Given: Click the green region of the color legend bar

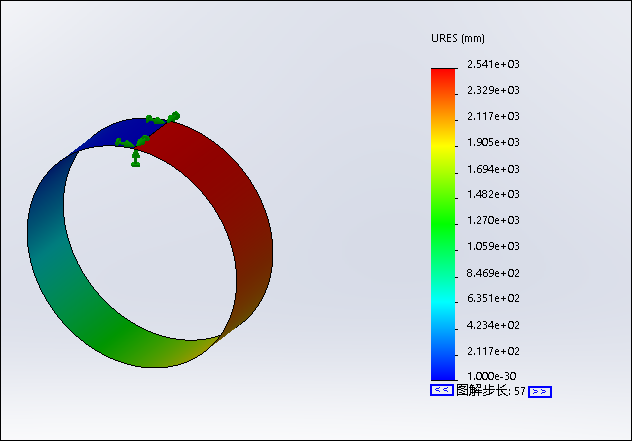Looking at the screenshot, I should (443, 222).
